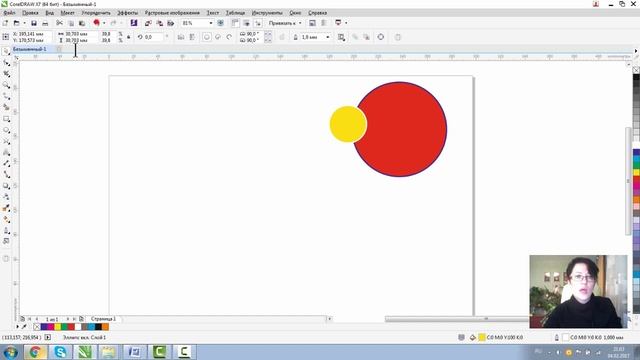Select the Zoom magnifier tool
The image size is (640, 360).
click(x=6, y=85)
